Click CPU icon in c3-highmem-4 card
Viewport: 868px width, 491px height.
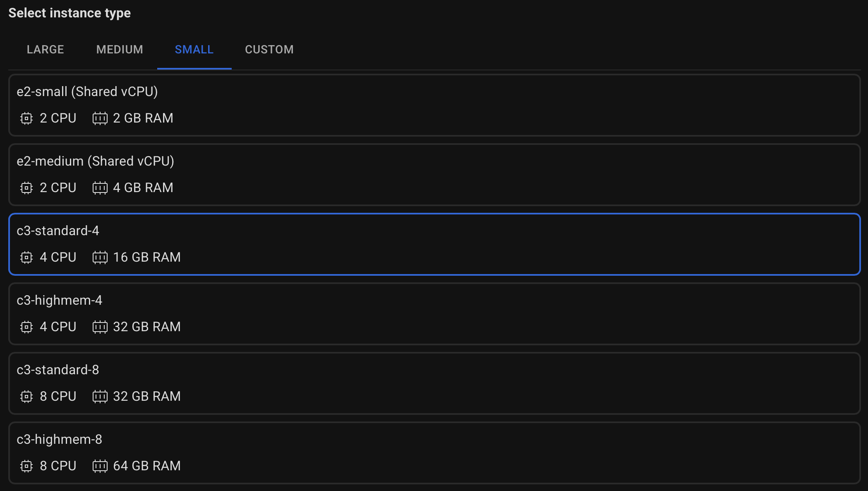click(x=26, y=327)
